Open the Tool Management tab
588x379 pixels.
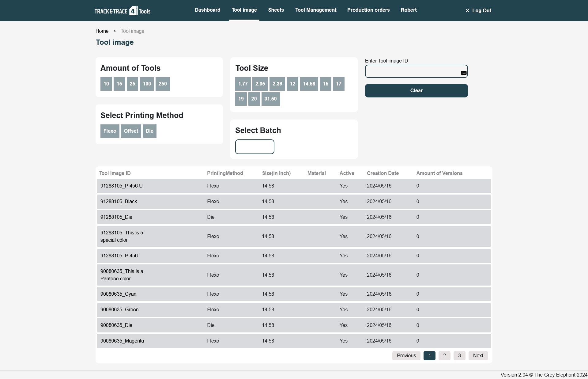(x=316, y=10)
